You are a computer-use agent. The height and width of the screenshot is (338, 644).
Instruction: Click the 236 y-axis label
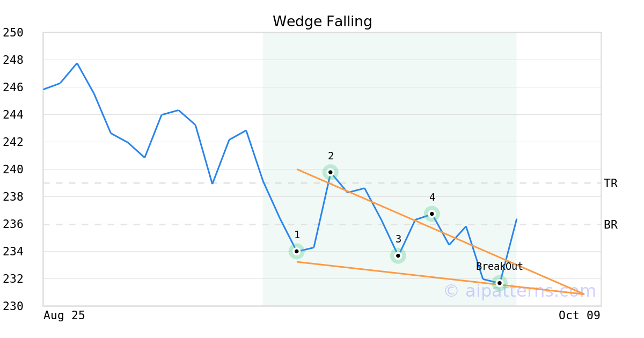[x=13, y=224]
